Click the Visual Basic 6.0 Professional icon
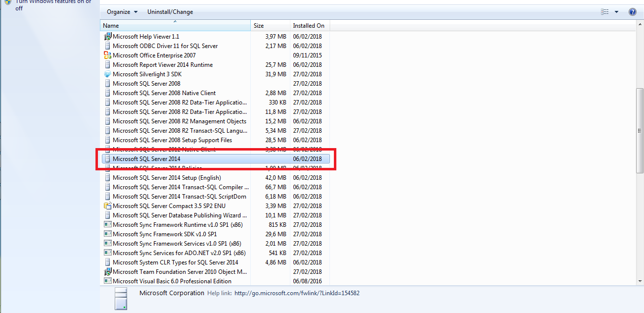Screen dimensions: 644x313 coord(107,281)
